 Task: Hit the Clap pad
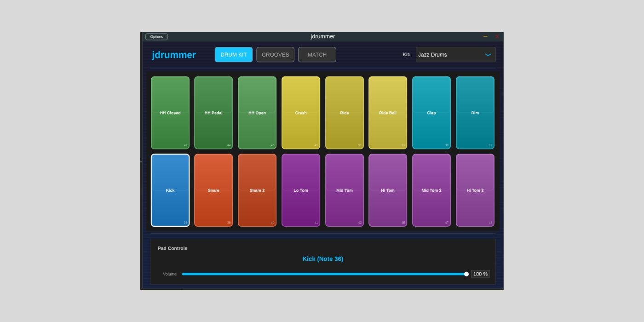click(431, 113)
